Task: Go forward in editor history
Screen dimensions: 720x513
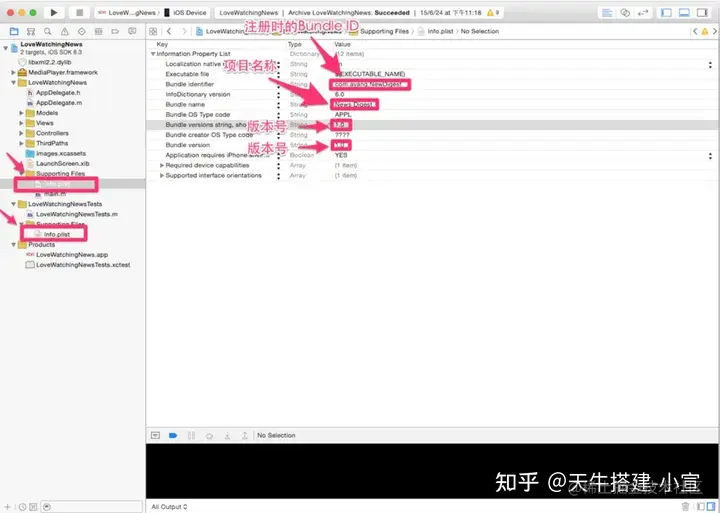Action: (x=184, y=31)
